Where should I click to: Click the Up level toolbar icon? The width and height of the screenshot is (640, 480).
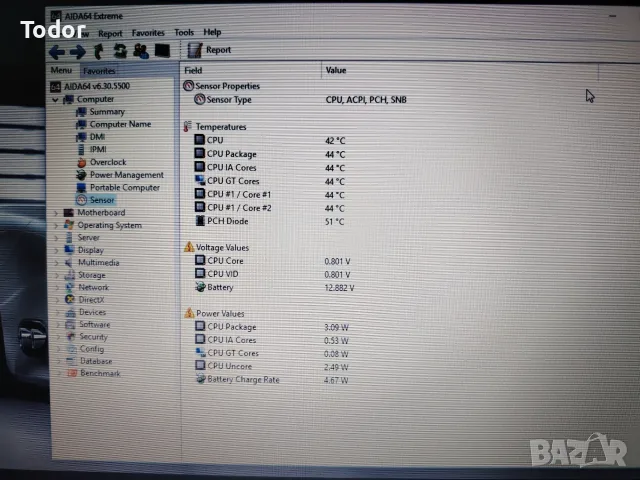(99, 51)
